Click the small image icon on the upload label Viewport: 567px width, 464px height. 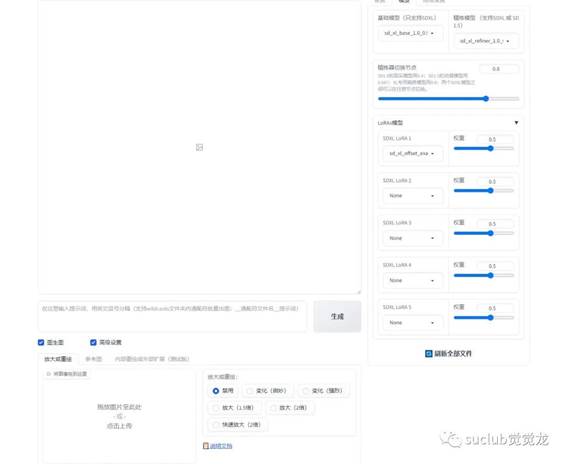(48, 374)
